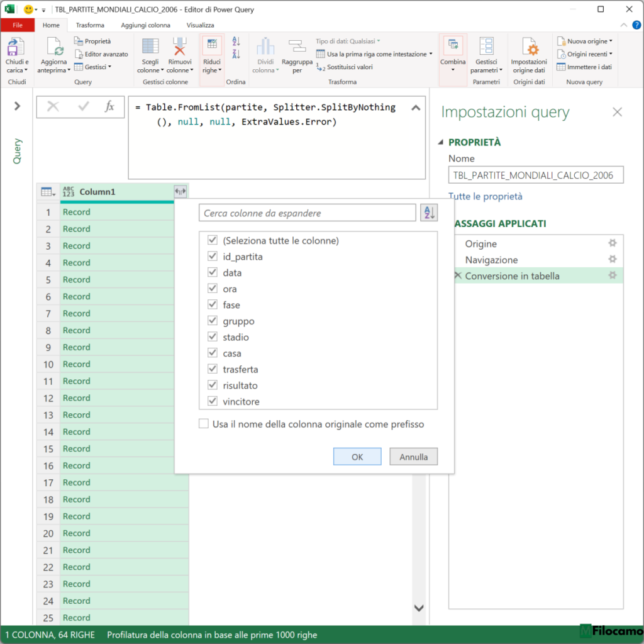Image resolution: width=644 pixels, height=644 pixels.
Task: Open Usa la prima riga come intestazione dropdown
Action: pos(374,54)
